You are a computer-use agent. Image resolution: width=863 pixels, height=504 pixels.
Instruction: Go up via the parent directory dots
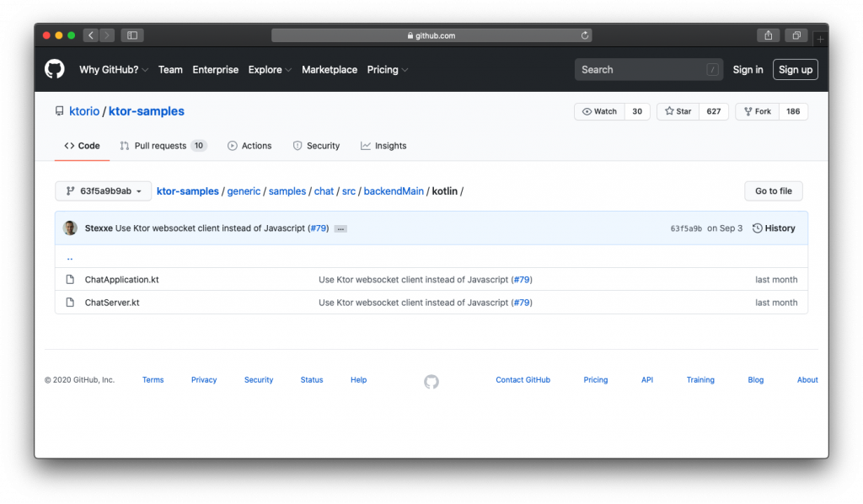(x=70, y=258)
